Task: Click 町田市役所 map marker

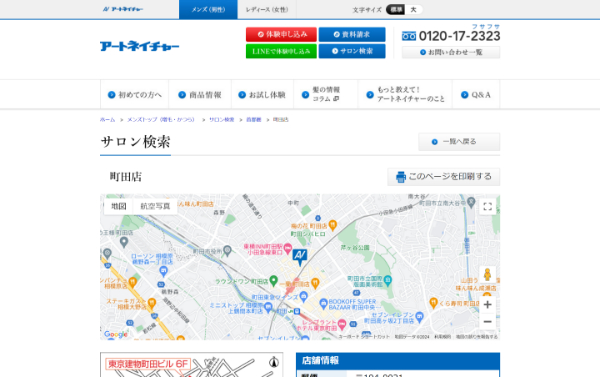Action: 227,251
